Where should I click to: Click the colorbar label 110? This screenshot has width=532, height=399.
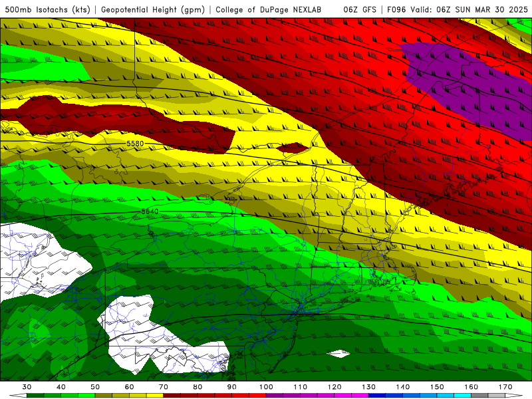(x=301, y=387)
